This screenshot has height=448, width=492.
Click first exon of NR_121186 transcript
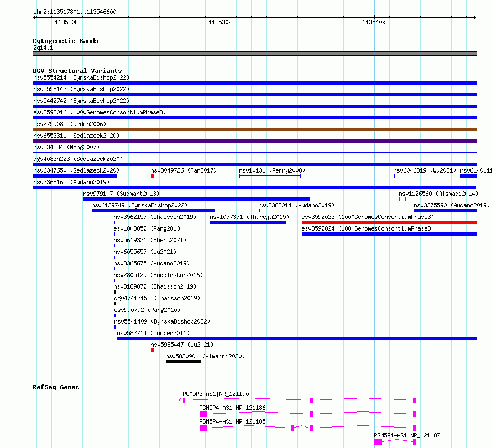203,414
